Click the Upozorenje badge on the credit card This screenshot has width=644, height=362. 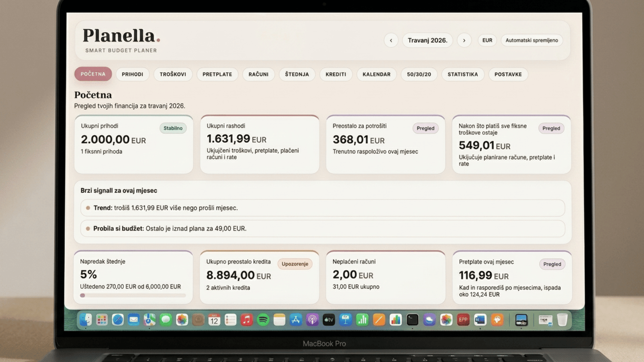click(295, 264)
